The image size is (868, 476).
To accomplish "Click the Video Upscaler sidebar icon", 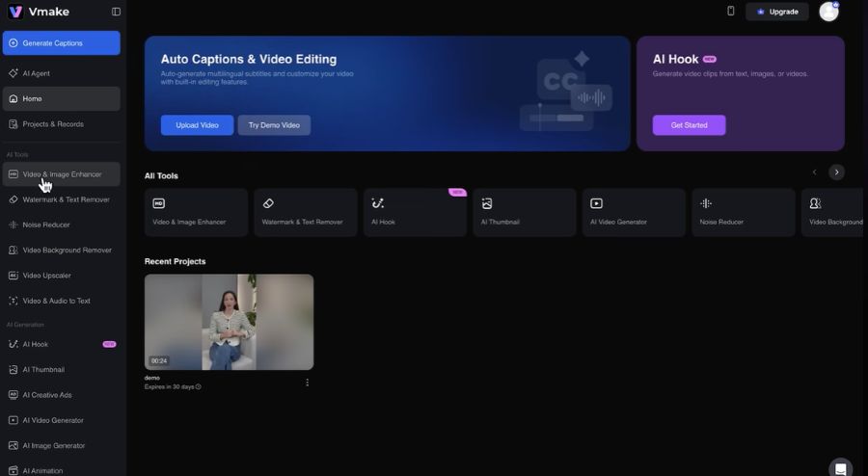I will 14,276.
